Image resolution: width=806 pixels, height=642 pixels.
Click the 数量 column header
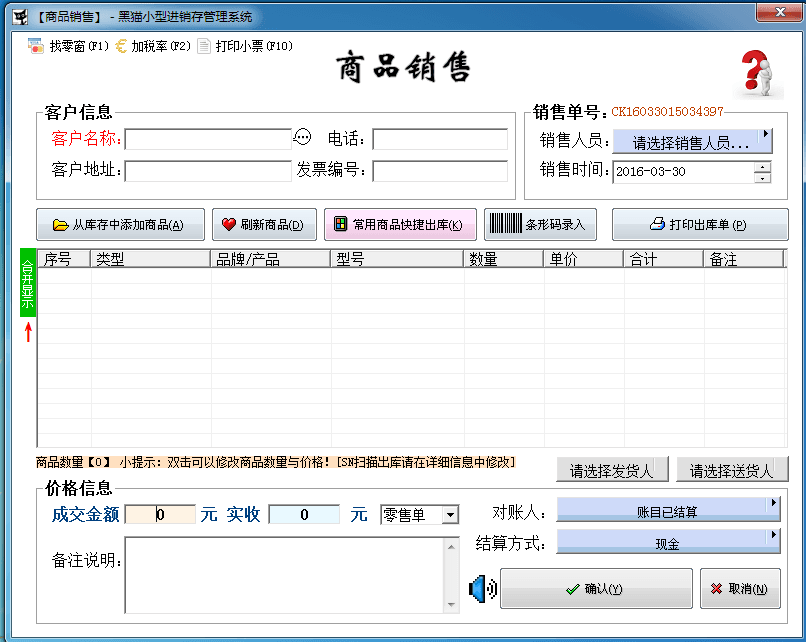(504, 259)
